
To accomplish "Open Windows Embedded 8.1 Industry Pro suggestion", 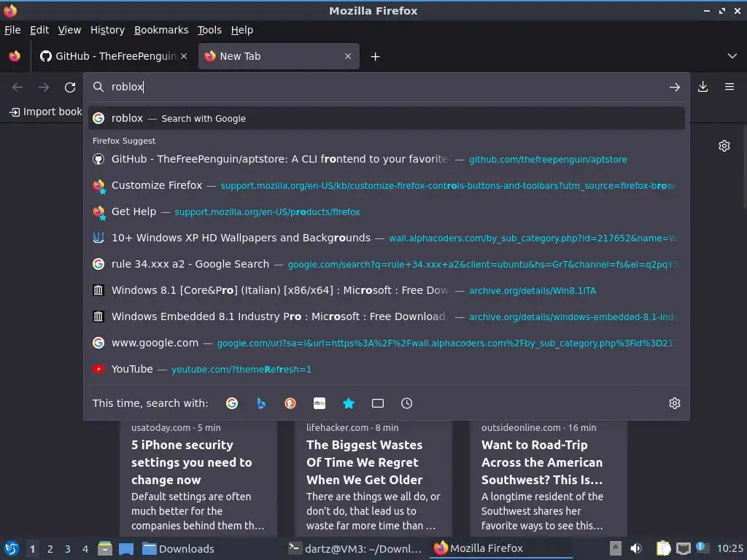I will [x=387, y=316].
